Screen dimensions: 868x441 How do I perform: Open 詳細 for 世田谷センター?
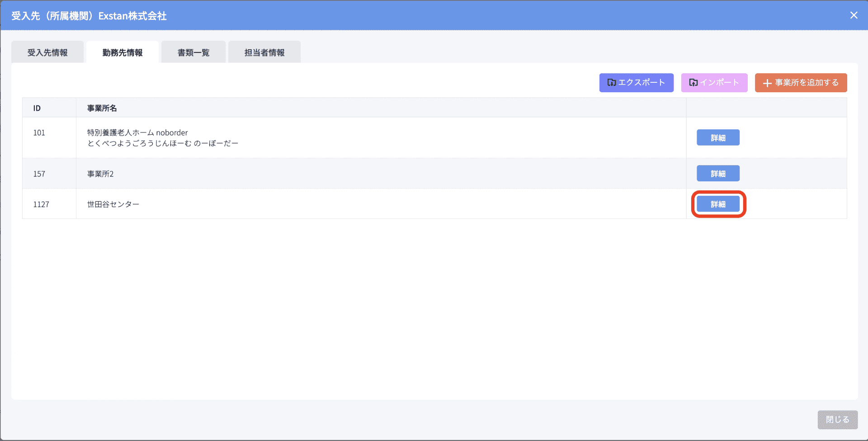pyautogui.click(x=718, y=204)
